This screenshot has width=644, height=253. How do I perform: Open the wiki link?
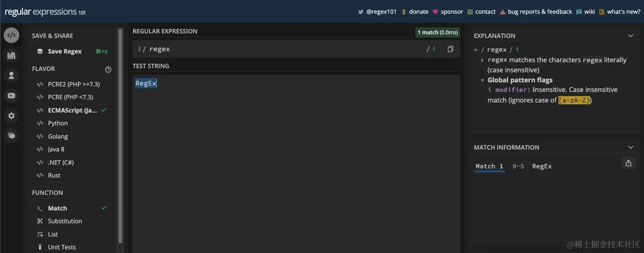pyautogui.click(x=590, y=12)
